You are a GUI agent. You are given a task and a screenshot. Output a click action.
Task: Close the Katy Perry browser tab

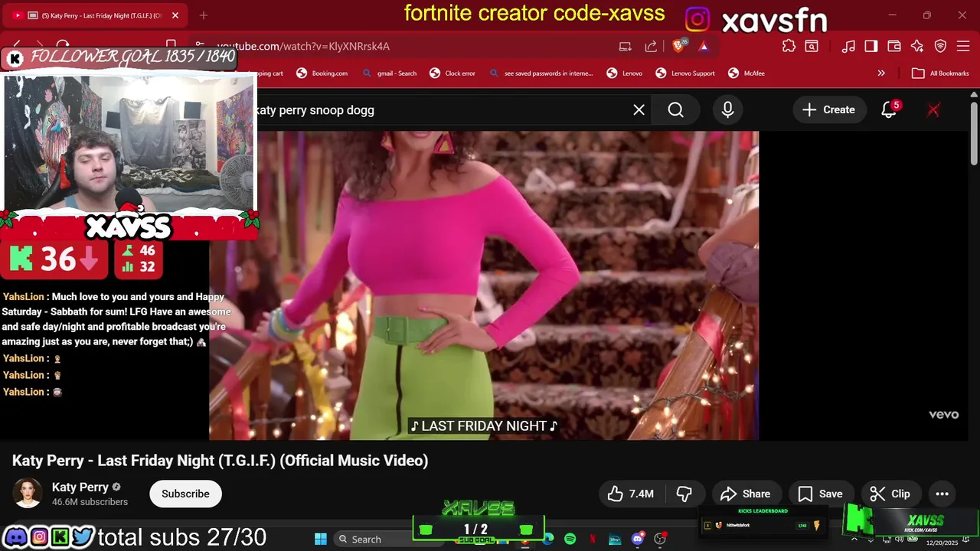pyautogui.click(x=175, y=15)
